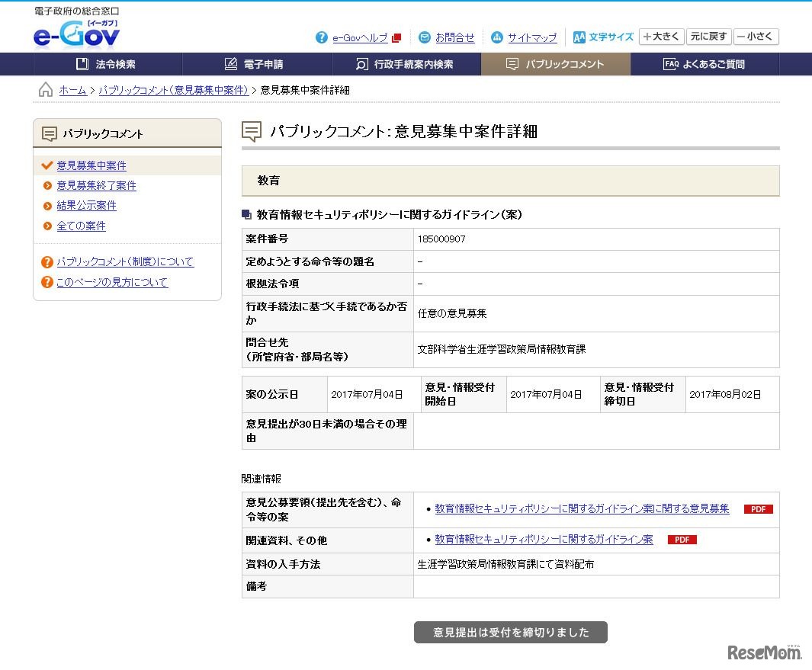Click the 意見提出は受付を締切りました banner
Image resolution: width=812 pixels, height=670 pixels.
coord(509,631)
